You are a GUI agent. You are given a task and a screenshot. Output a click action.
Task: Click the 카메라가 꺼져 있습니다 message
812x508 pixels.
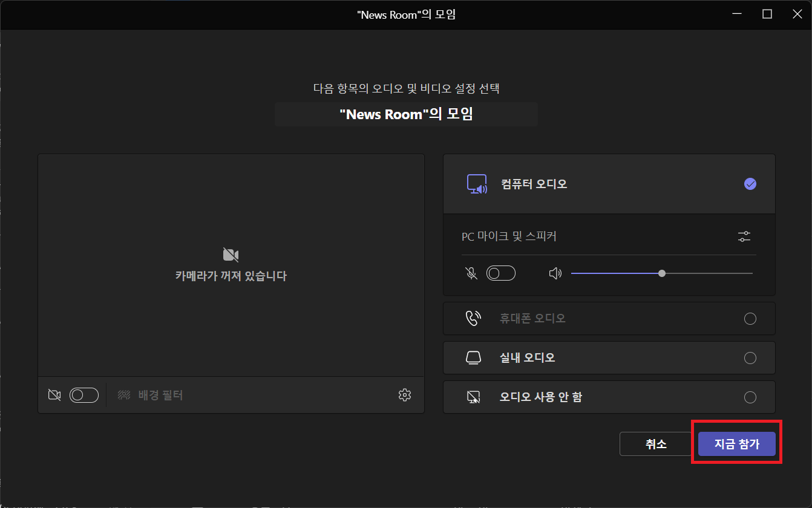click(x=231, y=276)
